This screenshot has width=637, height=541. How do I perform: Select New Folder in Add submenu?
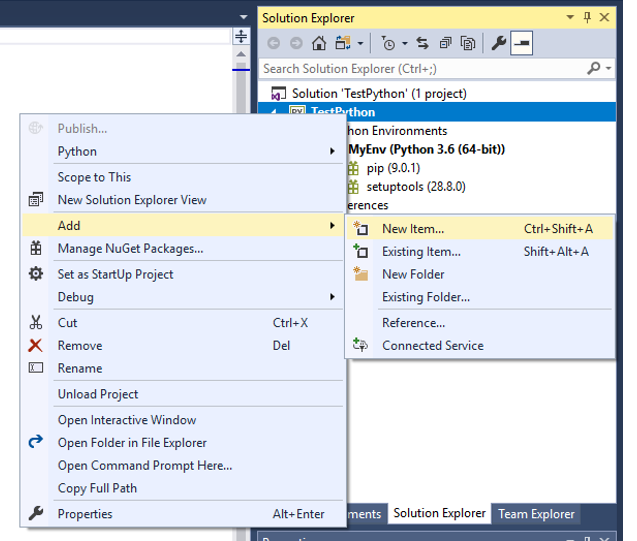[x=480, y=274]
